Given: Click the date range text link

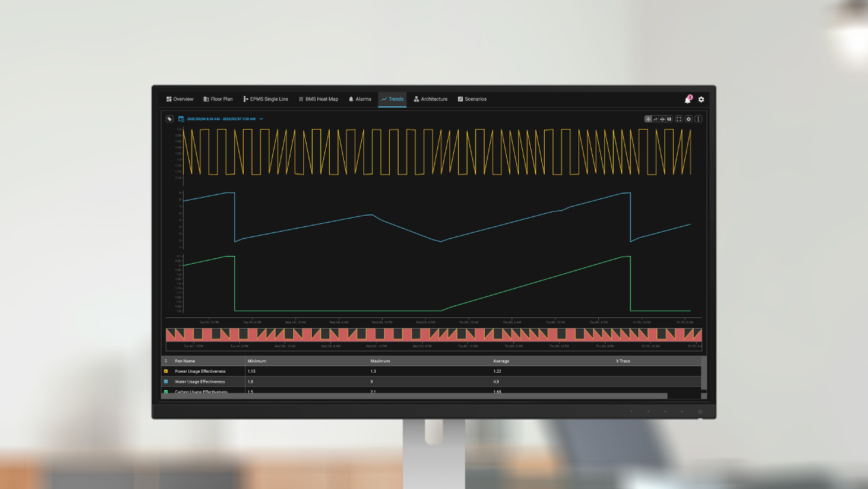Looking at the screenshot, I should (x=220, y=119).
